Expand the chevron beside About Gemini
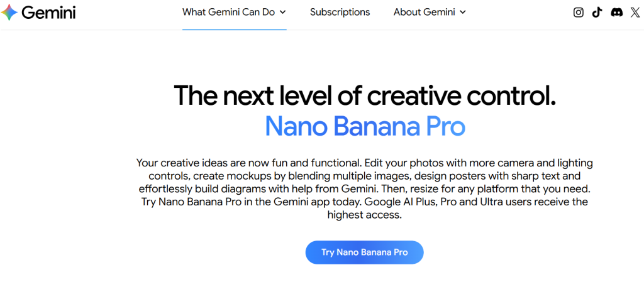The width and height of the screenshot is (644, 287). coord(463,12)
